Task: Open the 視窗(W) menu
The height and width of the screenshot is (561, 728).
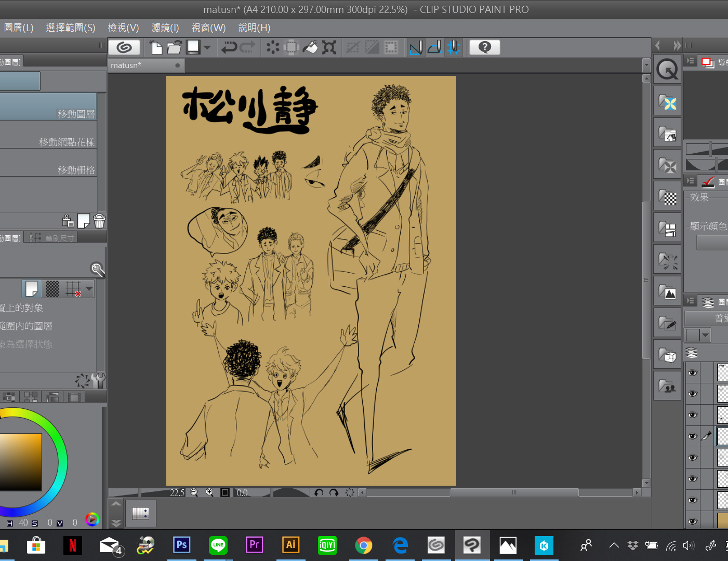Action: click(x=208, y=28)
